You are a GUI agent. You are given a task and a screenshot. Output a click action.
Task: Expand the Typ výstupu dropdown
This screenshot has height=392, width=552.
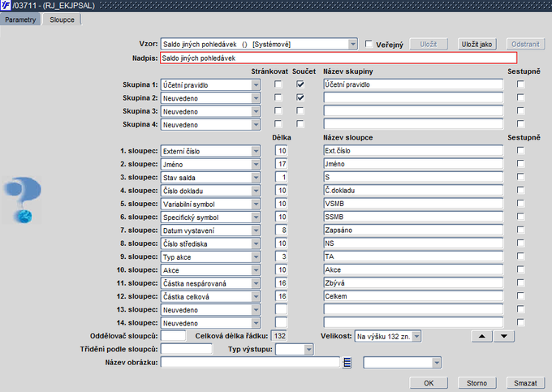(308, 349)
